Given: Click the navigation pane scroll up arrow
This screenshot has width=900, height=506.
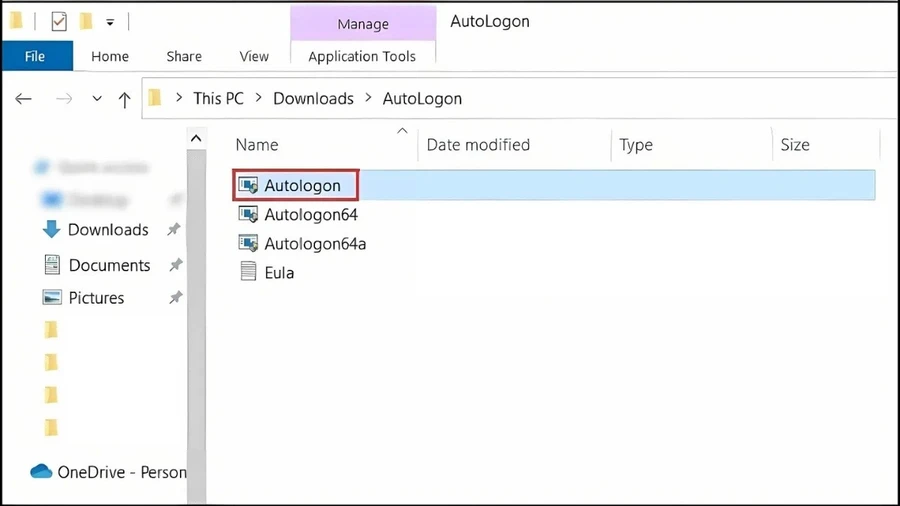Looking at the screenshot, I should [x=196, y=138].
